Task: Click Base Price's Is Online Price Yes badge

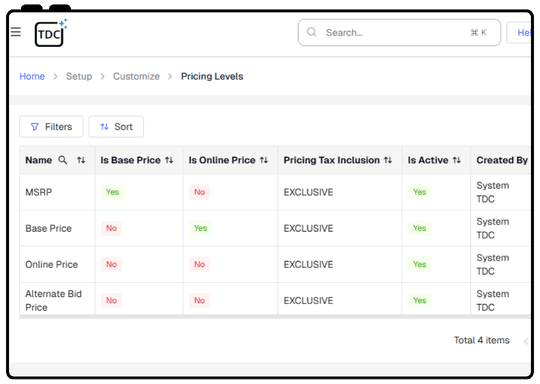Action: click(x=200, y=228)
